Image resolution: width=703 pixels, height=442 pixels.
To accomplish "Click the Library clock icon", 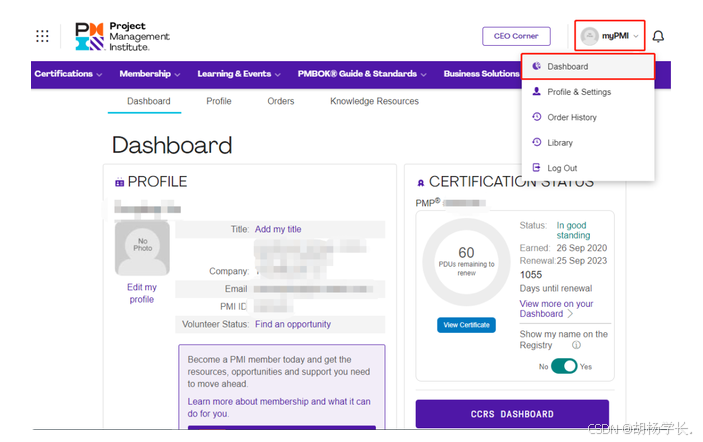I will 536,142.
